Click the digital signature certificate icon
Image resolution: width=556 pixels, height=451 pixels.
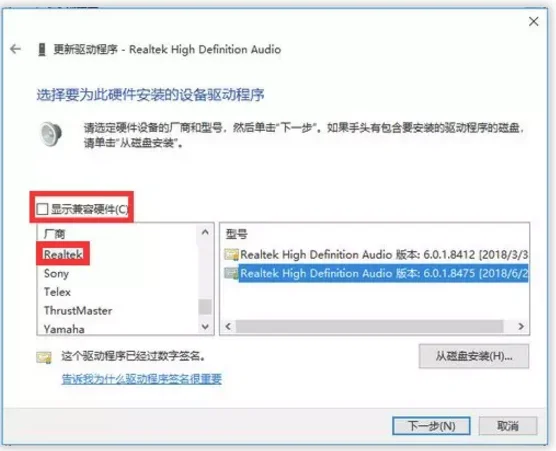(x=44, y=357)
